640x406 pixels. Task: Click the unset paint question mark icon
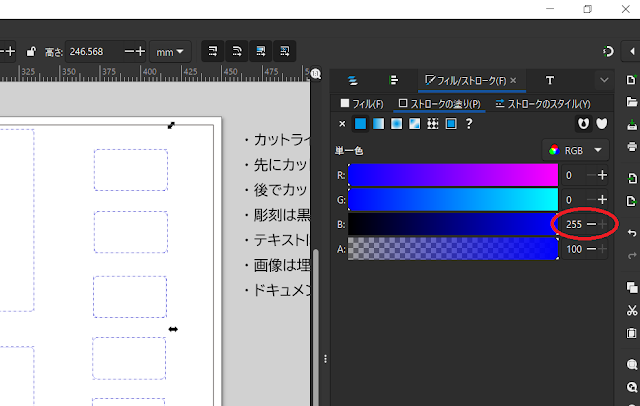point(469,124)
